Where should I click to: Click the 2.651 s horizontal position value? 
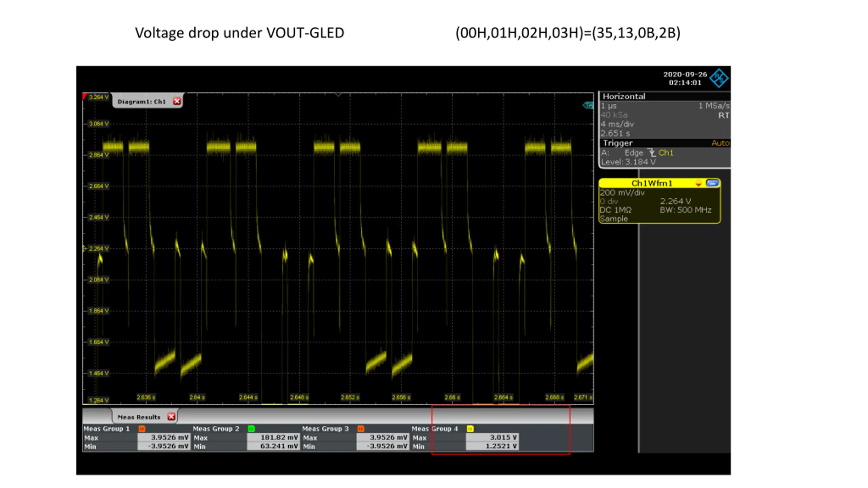pyautogui.click(x=615, y=133)
